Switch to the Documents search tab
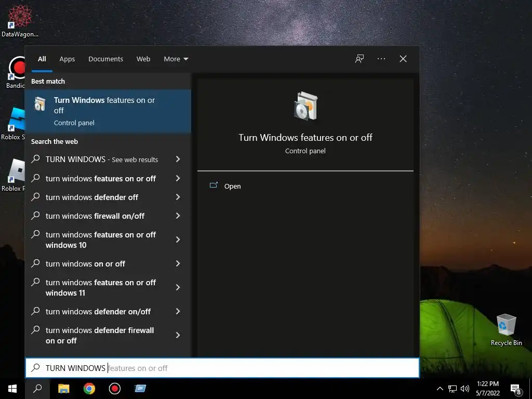The width and height of the screenshot is (532, 399). click(105, 59)
